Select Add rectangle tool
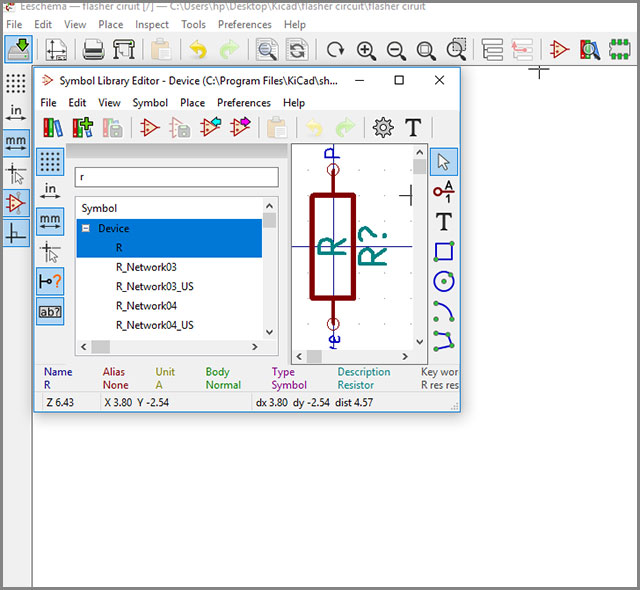The image size is (640, 590). 444,251
